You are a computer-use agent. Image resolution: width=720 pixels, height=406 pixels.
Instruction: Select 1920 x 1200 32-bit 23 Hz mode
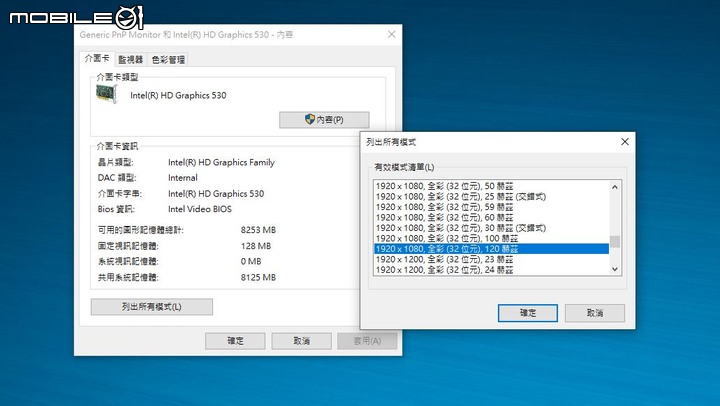pyautogui.click(x=491, y=259)
